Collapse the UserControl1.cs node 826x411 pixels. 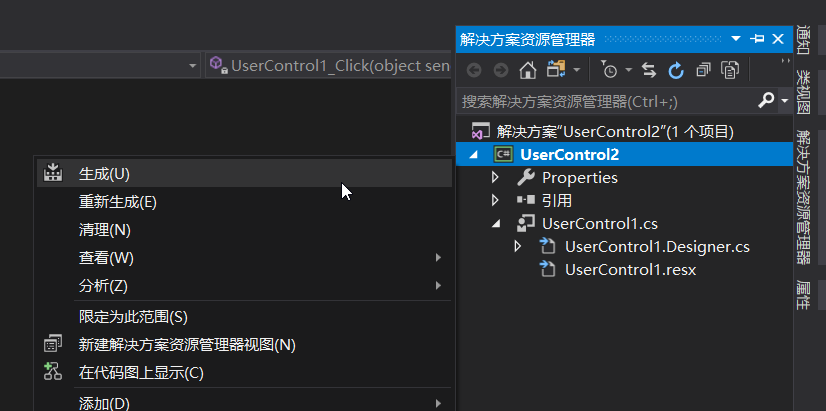pyautogui.click(x=496, y=224)
